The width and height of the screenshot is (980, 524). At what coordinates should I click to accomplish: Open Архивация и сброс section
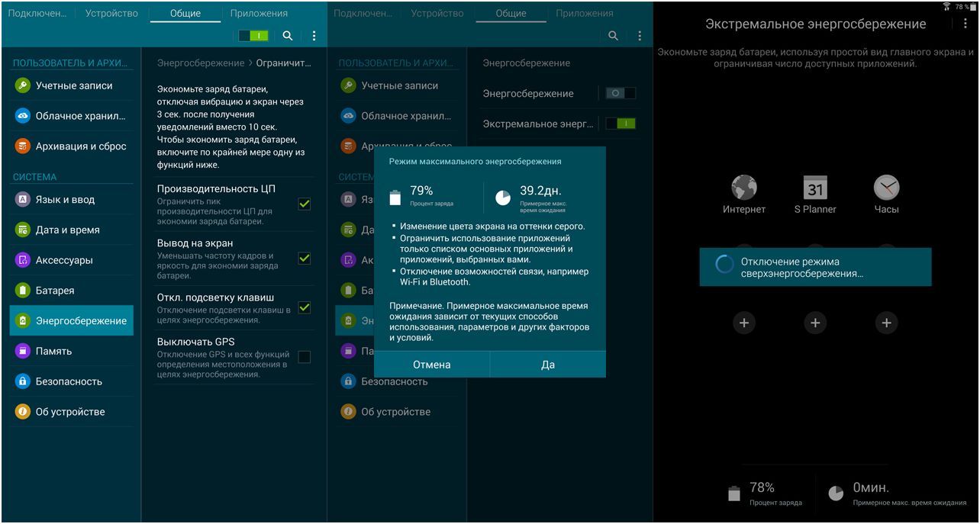pyautogui.click(x=72, y=146)
